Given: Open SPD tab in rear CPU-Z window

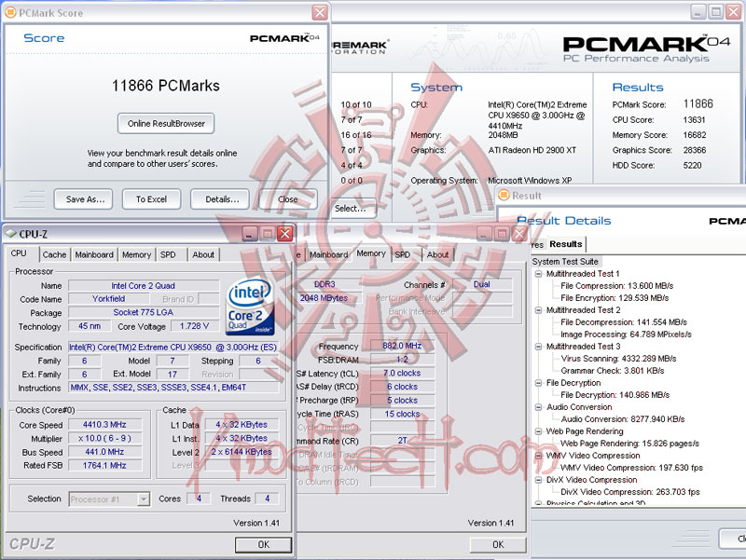Looking at the screenshot, I should tap(403, 254).
